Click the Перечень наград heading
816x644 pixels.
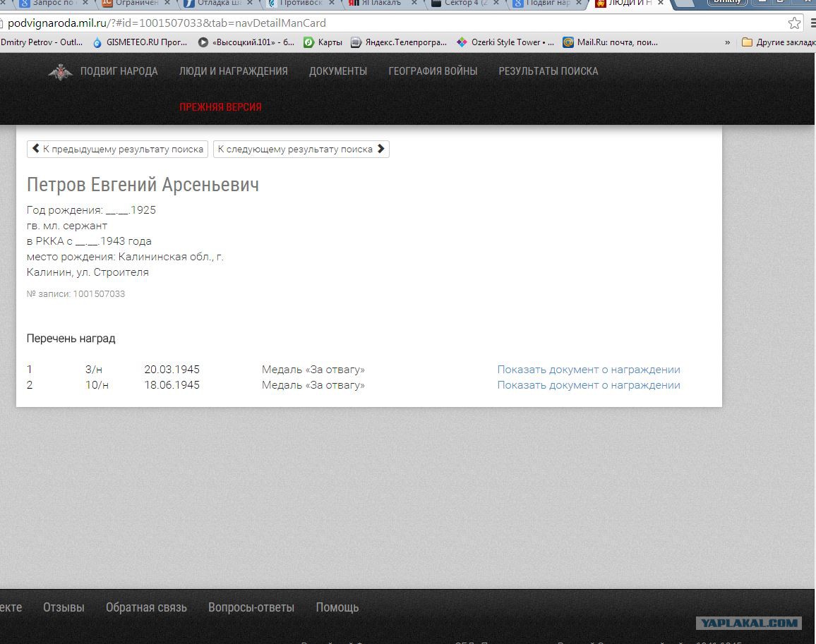(x=71, y=339)
